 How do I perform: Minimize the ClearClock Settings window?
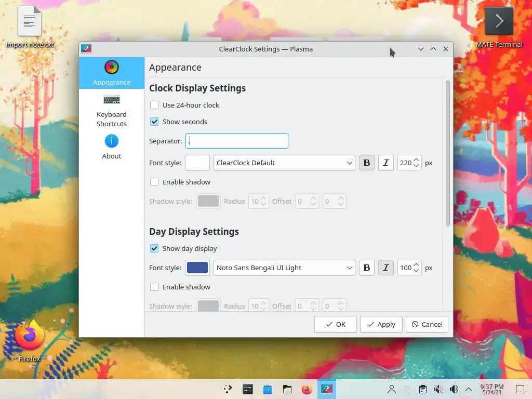(421, 49)
